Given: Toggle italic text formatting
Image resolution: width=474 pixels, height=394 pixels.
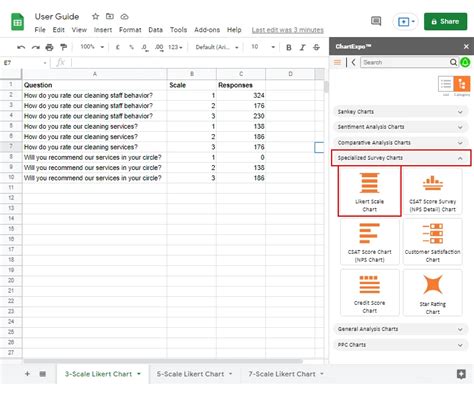Looking at the screenshot, I should [x=302, y=47].
